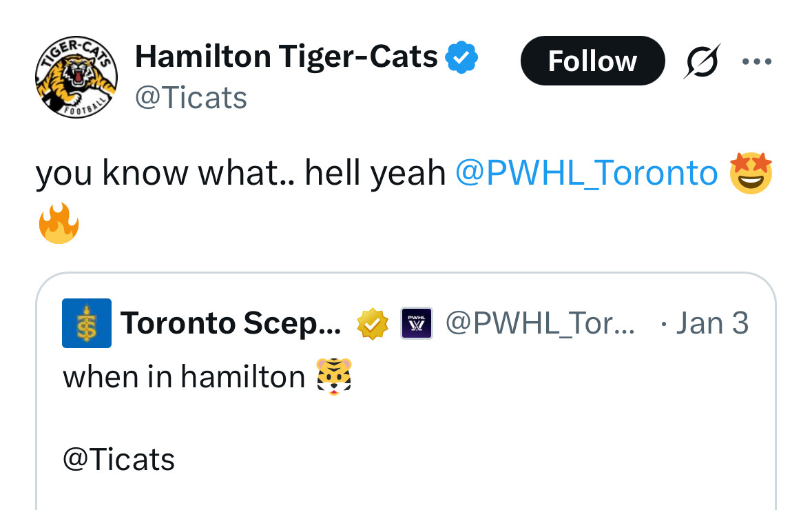This screenshot has width=812, height=510.
Task: Click the main tweet text "you know what.. hell yeah"
Action: (x=241, y=173)
